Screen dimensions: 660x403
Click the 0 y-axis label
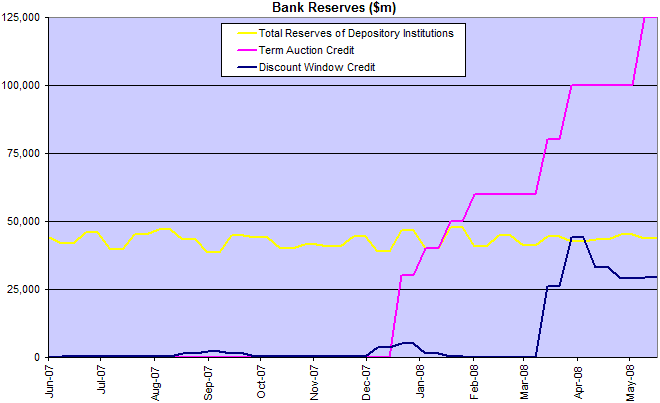coord(37,357)
